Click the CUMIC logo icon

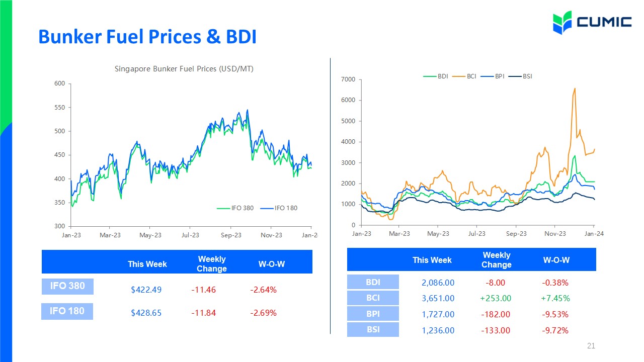point(563,22)
